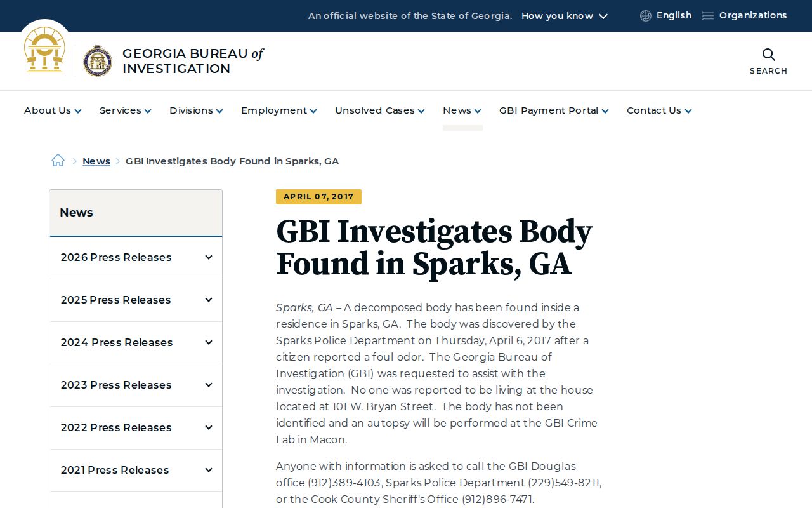Open the Organizations list
Image resolution: width=812 pixels, height=508 pixels.
(753, 15)
